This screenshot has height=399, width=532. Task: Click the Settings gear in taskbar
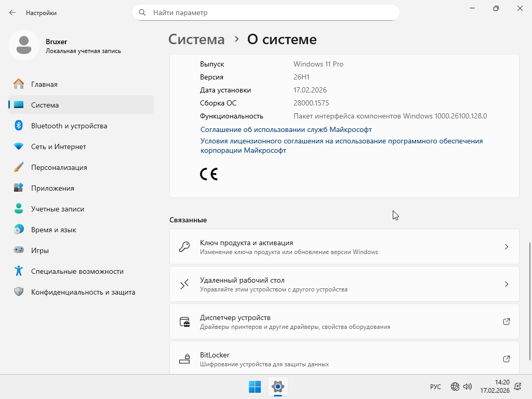tap(278, 387)
